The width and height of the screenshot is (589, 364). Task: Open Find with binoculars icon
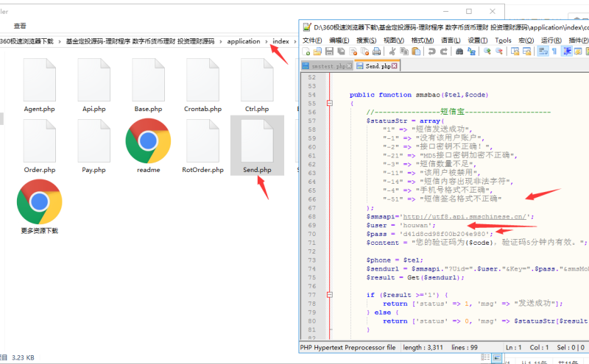tap(459, 51)
